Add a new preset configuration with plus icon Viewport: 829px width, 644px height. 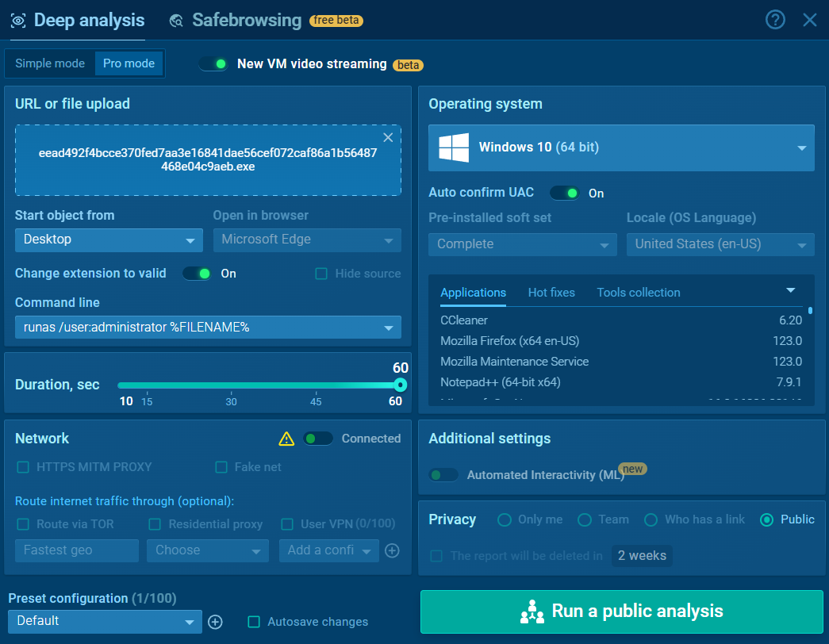point(215,622)
